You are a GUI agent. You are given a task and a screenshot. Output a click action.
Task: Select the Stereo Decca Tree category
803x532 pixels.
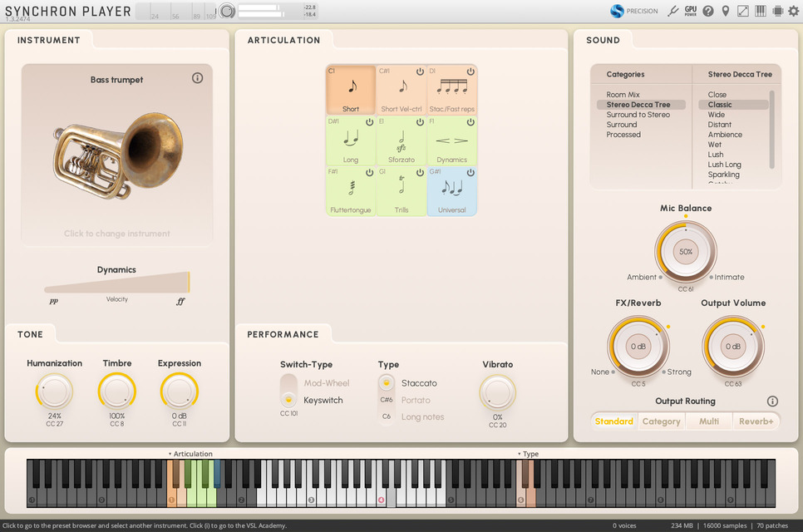[641, 105]
